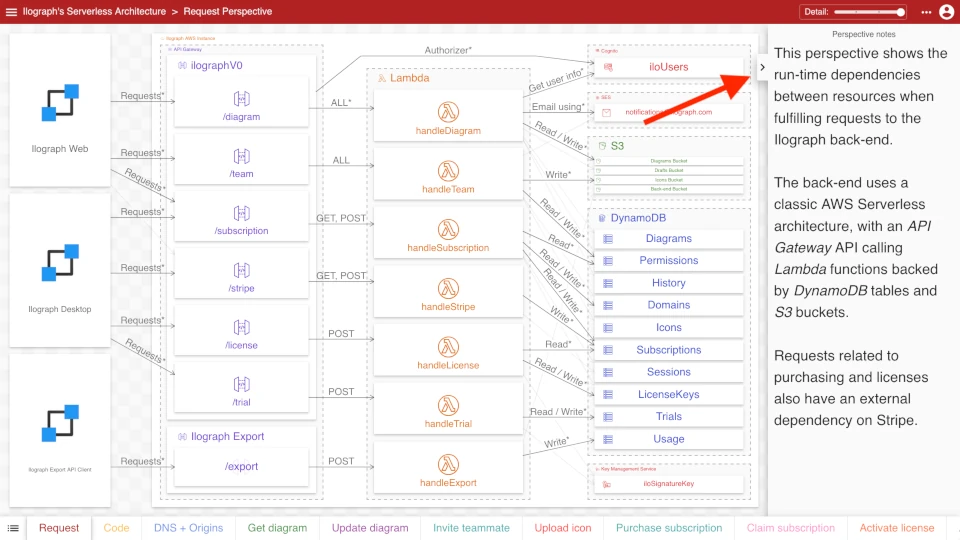The width and height of the screenshot is (960, 540).
Task: Select the handleDiagram lambda icon
Action: click(x=448, y=112)
